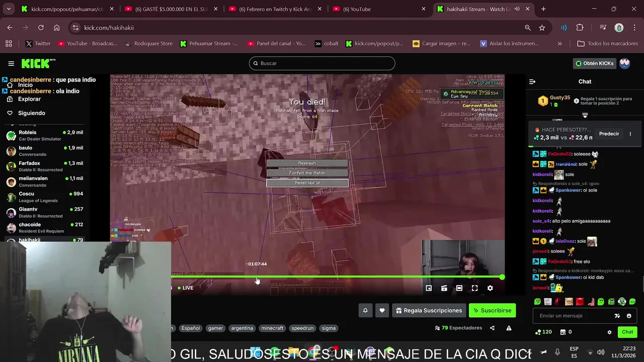The height and width of the screenshot is (362, 644).
Task: Toggle clip creation icon in player
Action: click(x=444, y=288)
